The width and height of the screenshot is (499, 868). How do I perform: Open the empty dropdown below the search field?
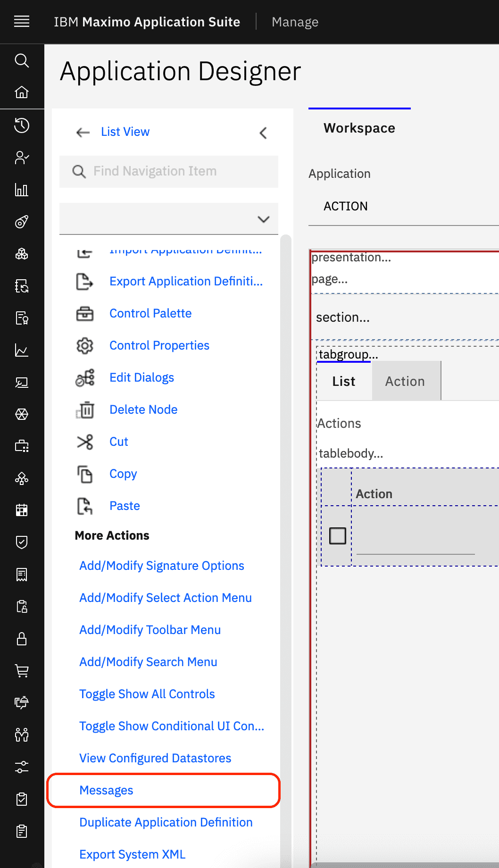coord(169,219)
